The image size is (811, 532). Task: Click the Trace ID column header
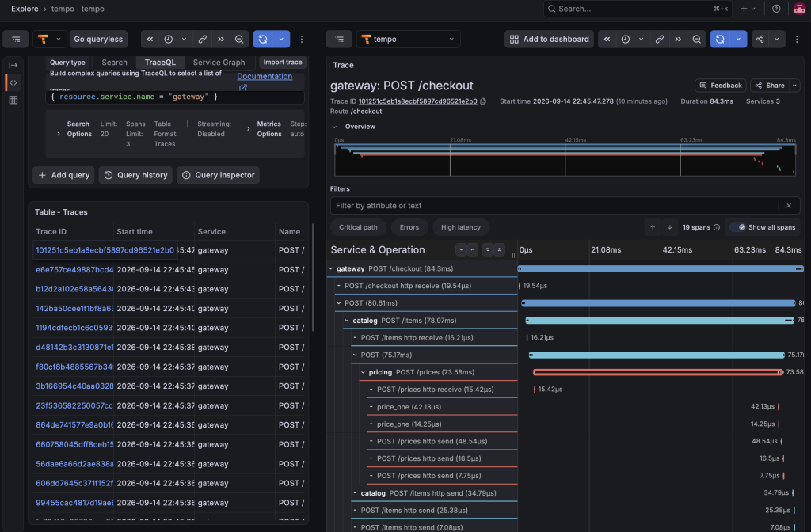click(x=51, y=232)
